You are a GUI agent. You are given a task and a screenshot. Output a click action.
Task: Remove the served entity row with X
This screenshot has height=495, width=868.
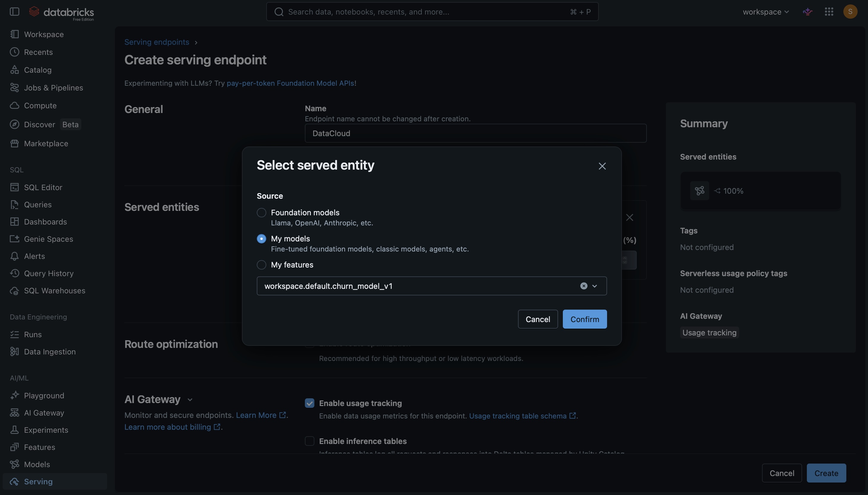(630, 218)
